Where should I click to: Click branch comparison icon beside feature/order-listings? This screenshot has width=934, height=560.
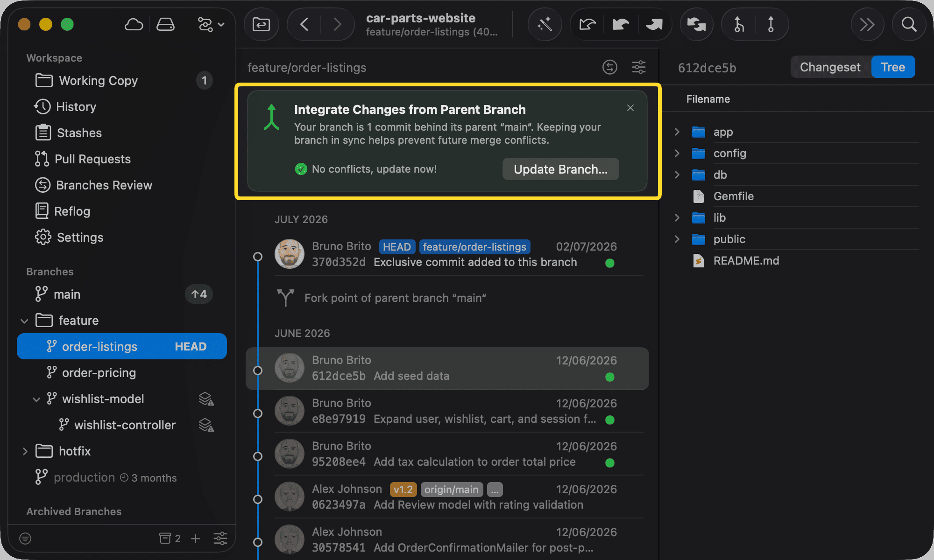pyautogui.click(x=609, y=67)
